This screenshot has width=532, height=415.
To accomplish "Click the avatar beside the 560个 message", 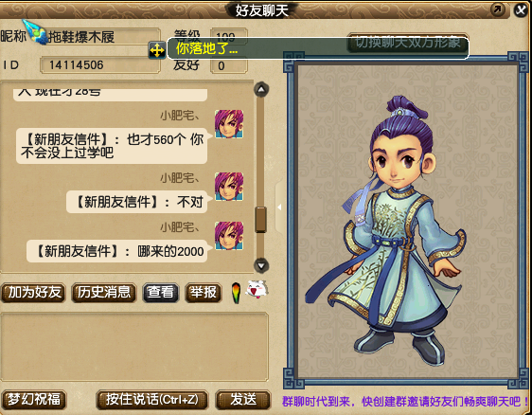I will pos(229,123).
